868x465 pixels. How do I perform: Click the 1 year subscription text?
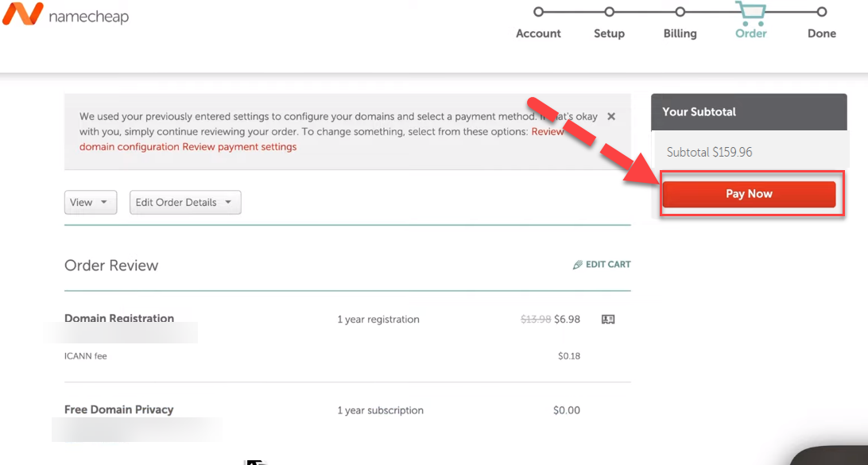click(x=380, y=411)
